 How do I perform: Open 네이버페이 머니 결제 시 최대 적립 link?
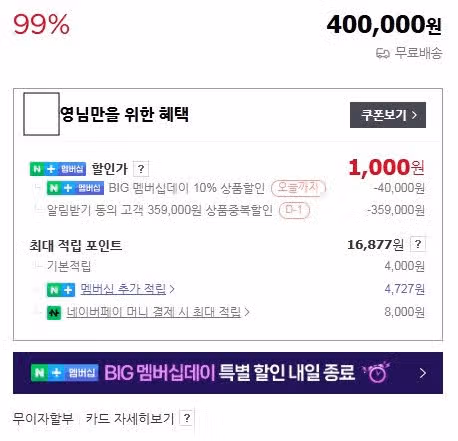[x=154, y=312]
